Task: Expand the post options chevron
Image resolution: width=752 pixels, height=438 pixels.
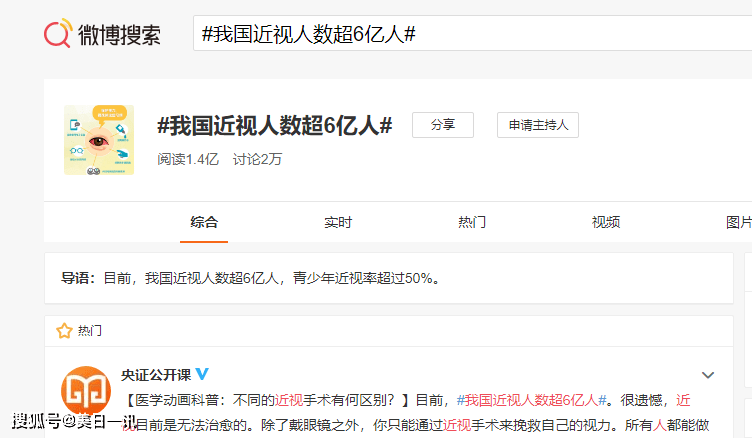Action: point(708,375)
